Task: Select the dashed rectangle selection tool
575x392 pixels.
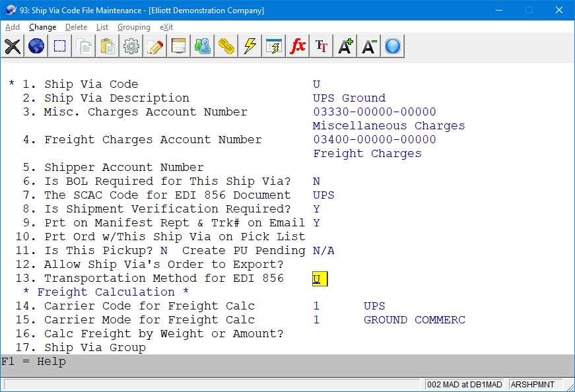Action: click(60, 46)
